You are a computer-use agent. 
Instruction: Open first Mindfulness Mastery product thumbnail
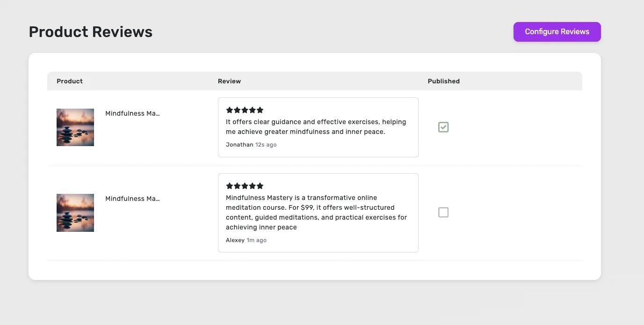[75, 127]
